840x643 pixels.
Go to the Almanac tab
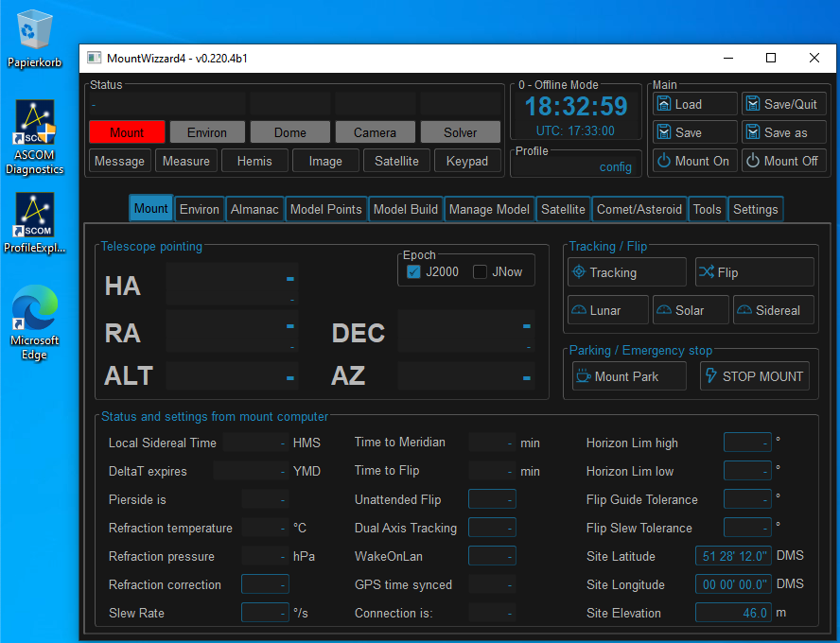click(254, 209)
